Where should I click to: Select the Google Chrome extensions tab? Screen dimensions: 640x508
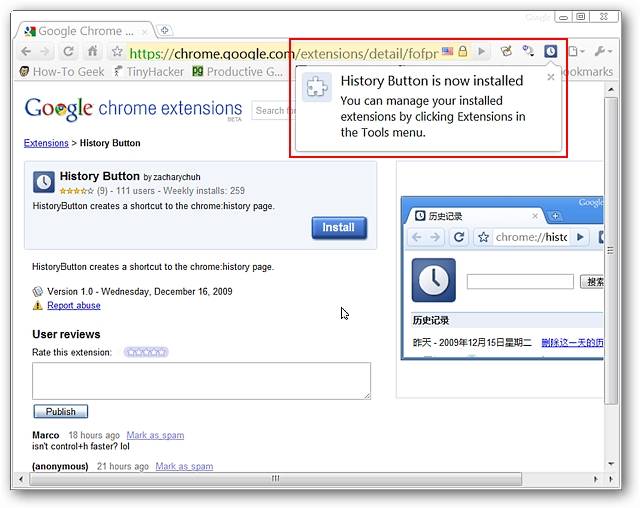click(85, 31)
